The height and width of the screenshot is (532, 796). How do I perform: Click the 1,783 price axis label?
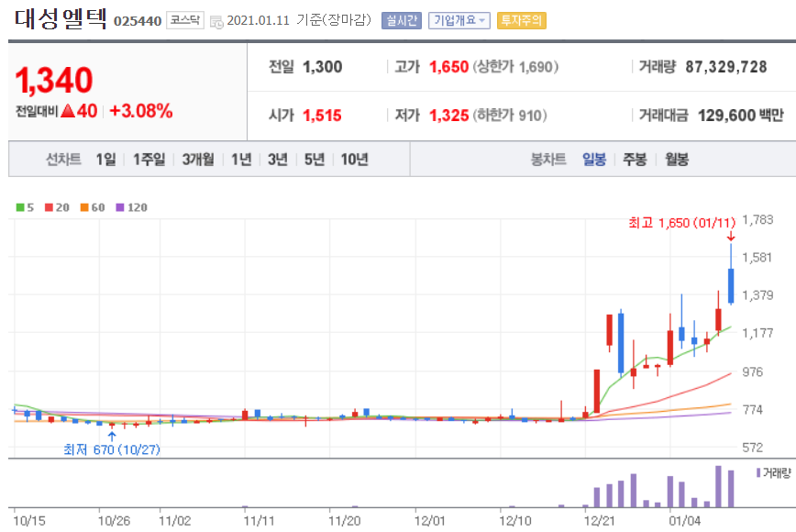click(757, 220)
